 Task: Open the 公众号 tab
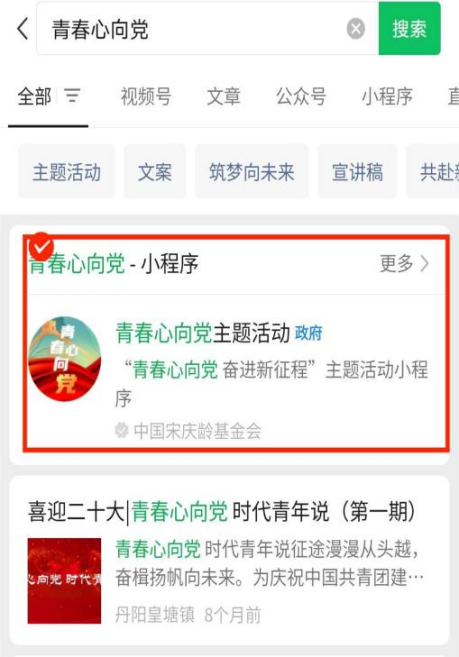(301, 96)
